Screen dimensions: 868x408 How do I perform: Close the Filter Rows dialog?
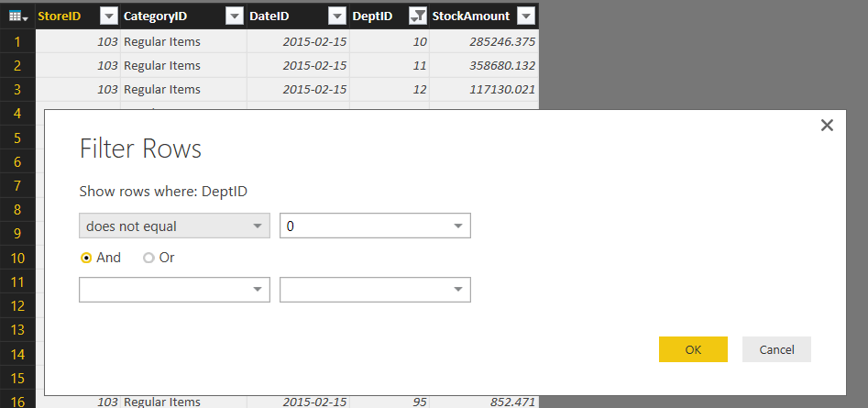coord(827,126)
